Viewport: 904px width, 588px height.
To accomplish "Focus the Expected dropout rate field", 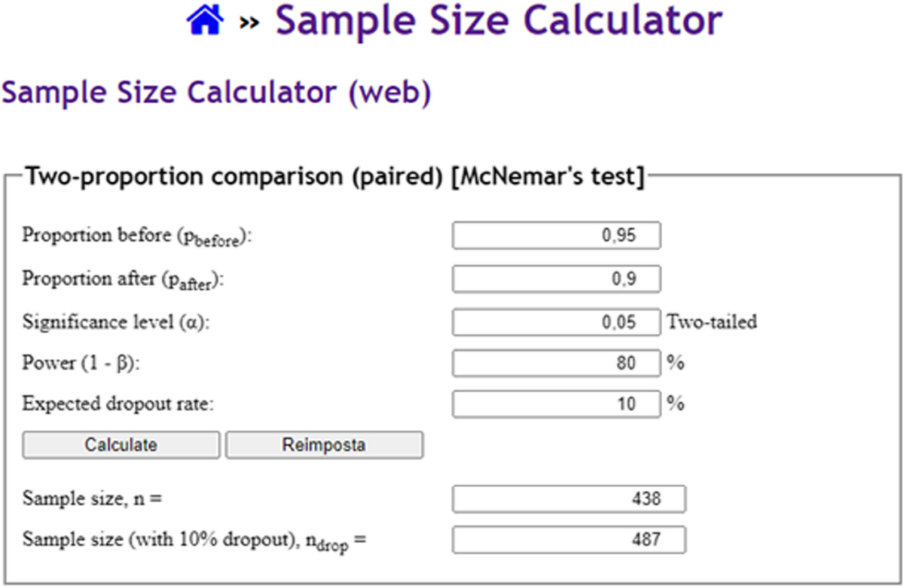I will click(556, 404).
